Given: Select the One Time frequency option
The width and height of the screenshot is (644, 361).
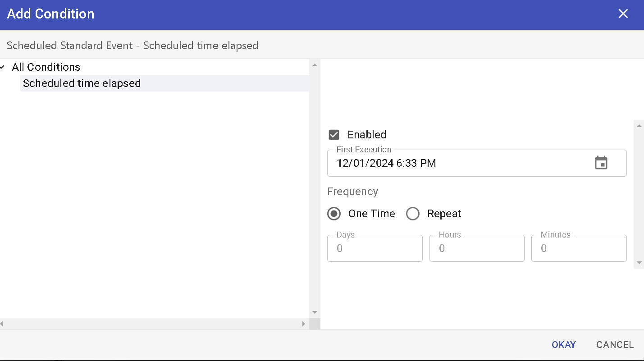Looking at the screenshot, I should point(334,214).
